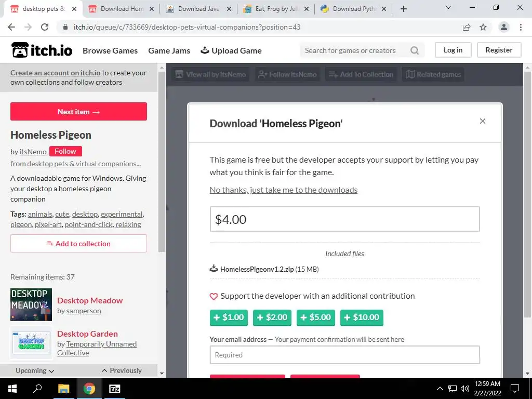This screenshot has height=399, width=532.
Task: Open Desktop Meadow game title
Action: 90,300
